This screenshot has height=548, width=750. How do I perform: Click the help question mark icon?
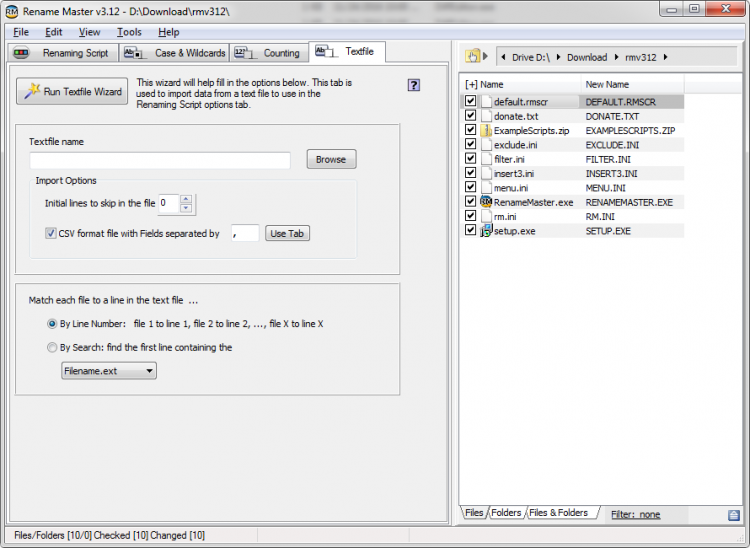click(x=414, y=85)
